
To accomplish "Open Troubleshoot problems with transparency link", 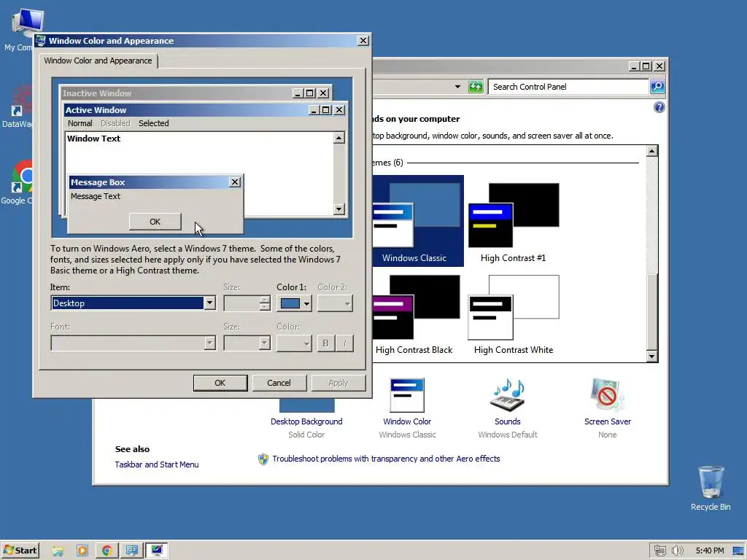I will (387, 459).
